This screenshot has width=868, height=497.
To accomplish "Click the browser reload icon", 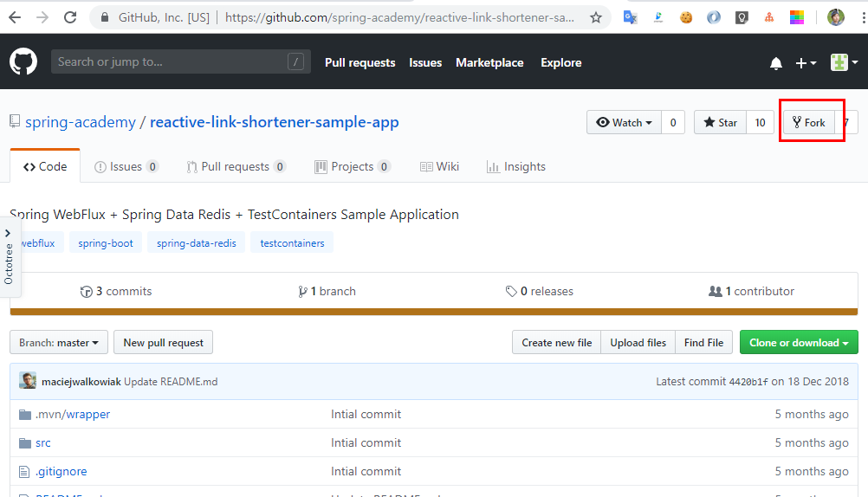I will [70, 17].
